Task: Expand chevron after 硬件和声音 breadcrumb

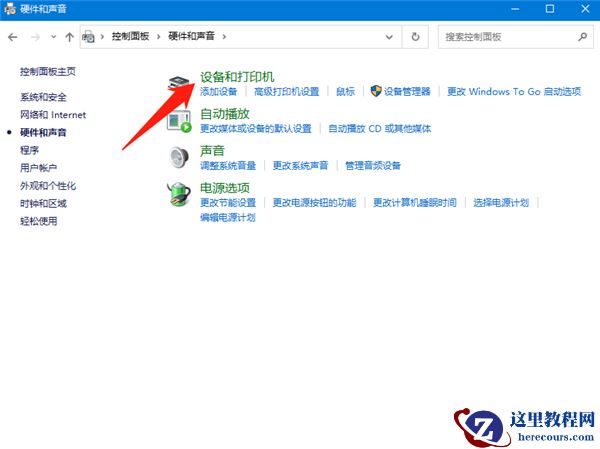Action: (224, 37)
